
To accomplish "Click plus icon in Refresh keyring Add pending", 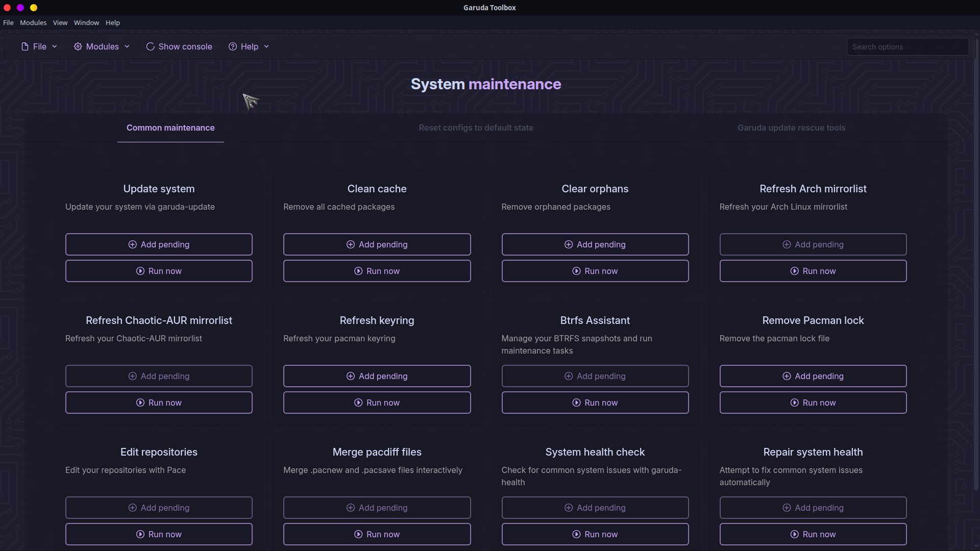I will [350, 376].
